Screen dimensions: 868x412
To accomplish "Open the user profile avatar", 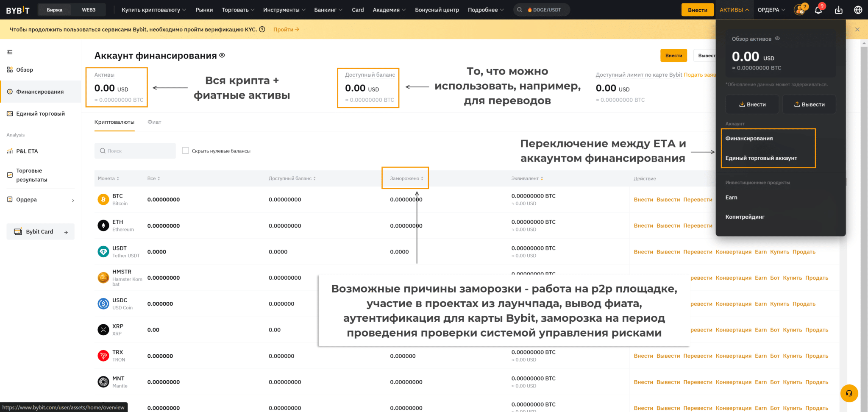I will pyautogui.click(x=799, y=10).
